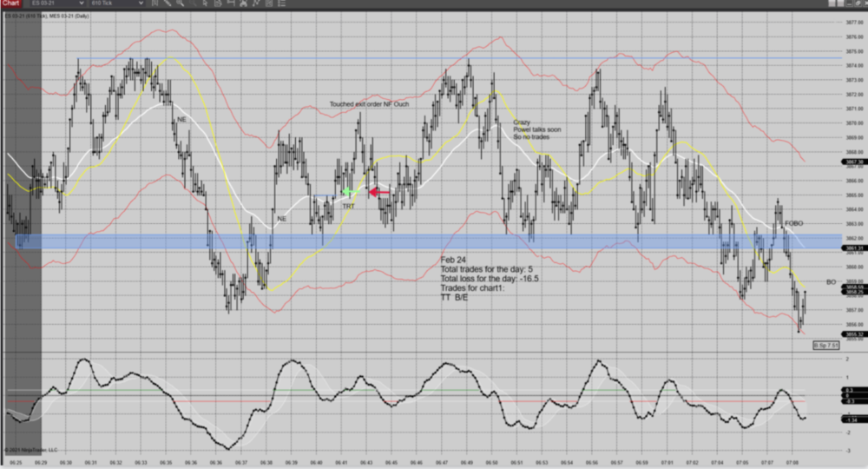Click the red arrow marker on chart
This screenshot has width=868, height=469.
coord(379,192)
